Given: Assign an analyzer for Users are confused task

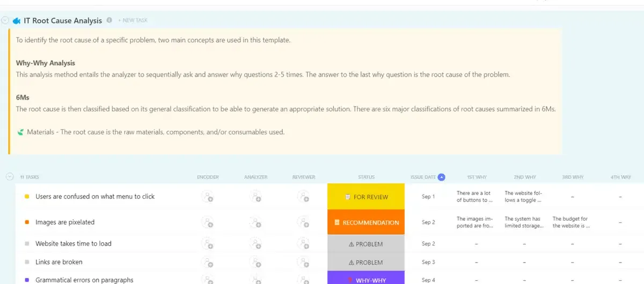Looking at the screenshot, I should pyautogui.click(x=255, y=197).
